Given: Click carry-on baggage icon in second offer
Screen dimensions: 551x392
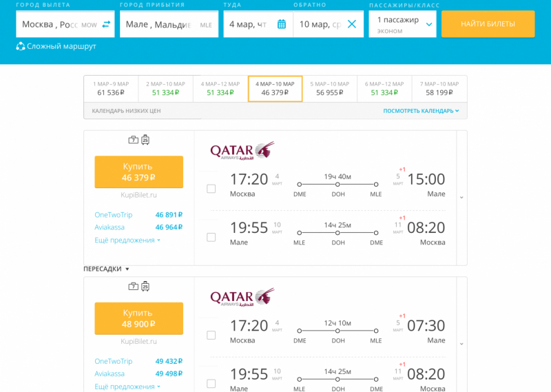Looking at the screenshot, I should pyautogui.click(x=133, y=287).
